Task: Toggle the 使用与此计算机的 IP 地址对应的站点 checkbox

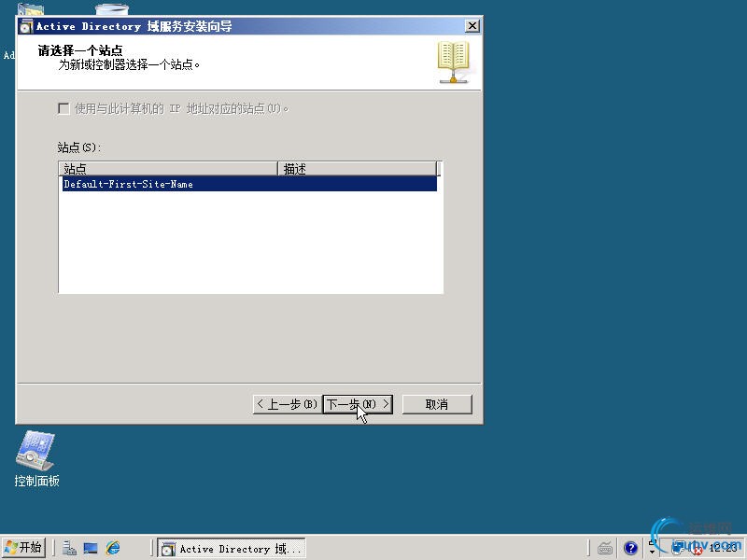Action: coord(63,108)
